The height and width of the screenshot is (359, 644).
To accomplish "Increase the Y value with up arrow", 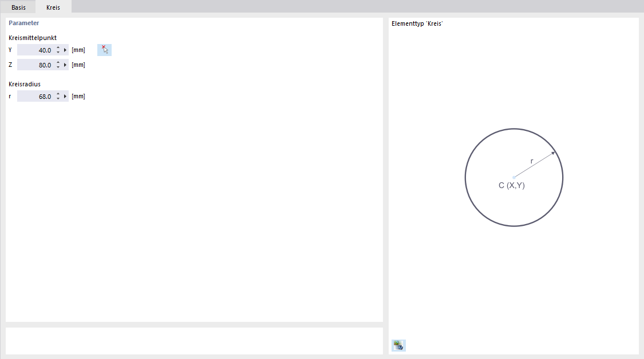I will tap(58, 48).
